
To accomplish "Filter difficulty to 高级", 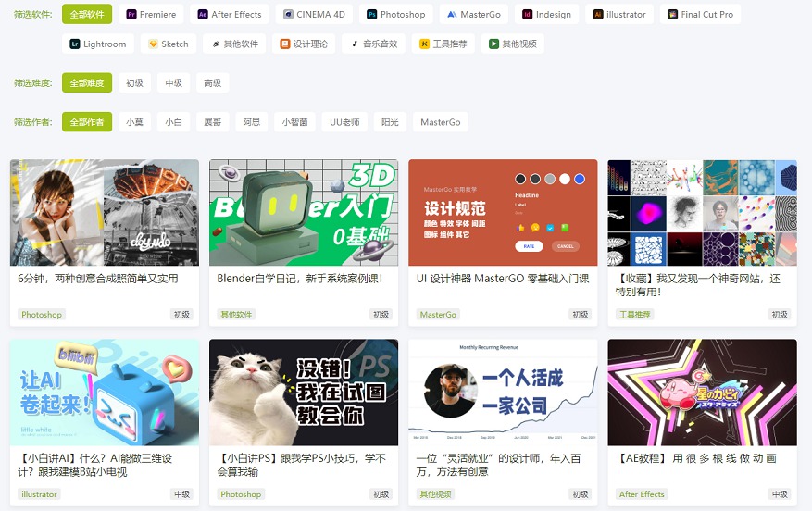I will (x=212, y=82).
